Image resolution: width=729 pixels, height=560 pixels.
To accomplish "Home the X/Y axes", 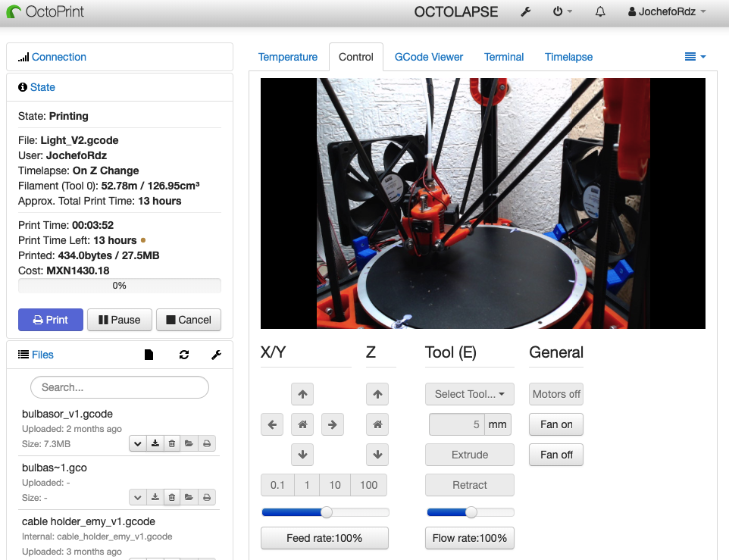I will tap(302, 425).
